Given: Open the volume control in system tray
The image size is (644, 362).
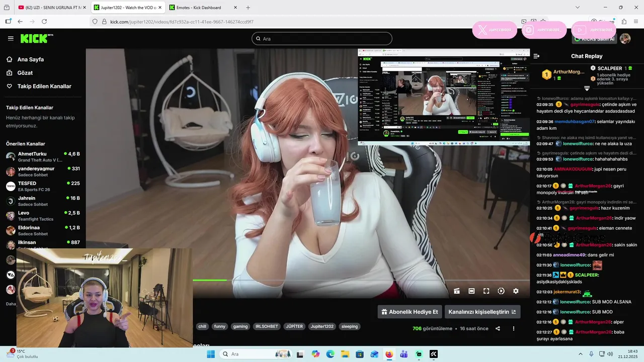Looking at the screenshot, I should pyautogui.click(x=611, y=354).
